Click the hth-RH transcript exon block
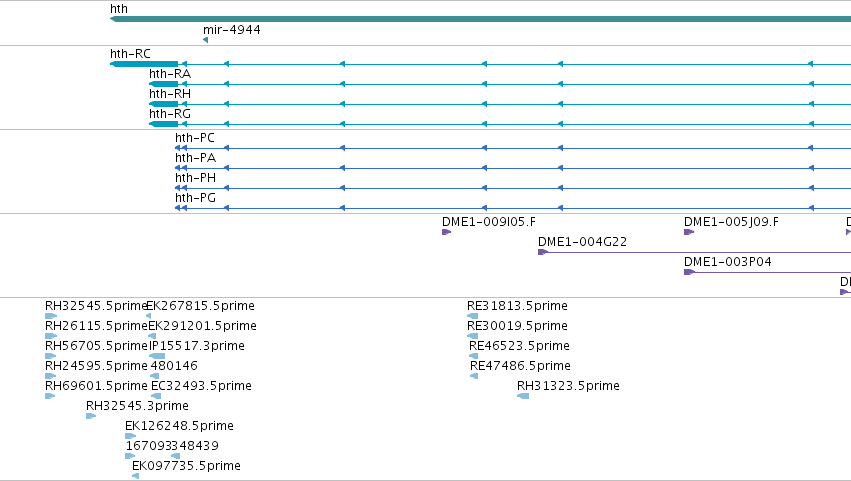 (x=163, y=104)
